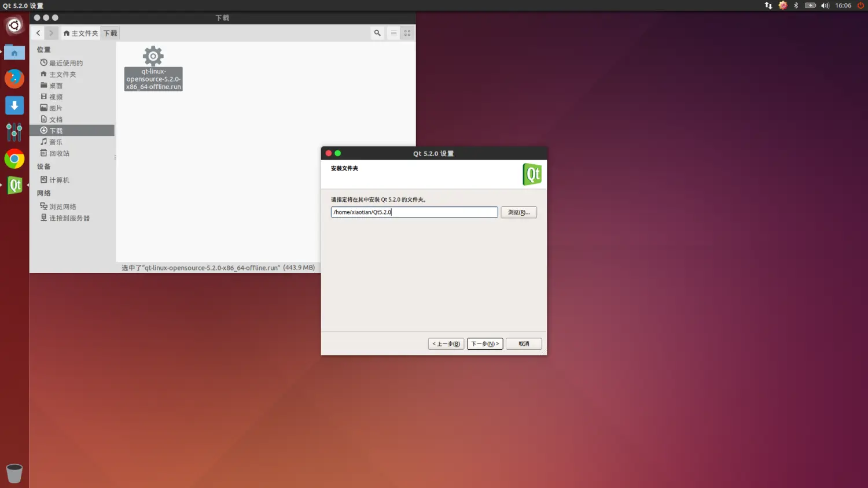Click Next (下一步) in Qt setup
The image size is (868, 488).
coord(485,343)
